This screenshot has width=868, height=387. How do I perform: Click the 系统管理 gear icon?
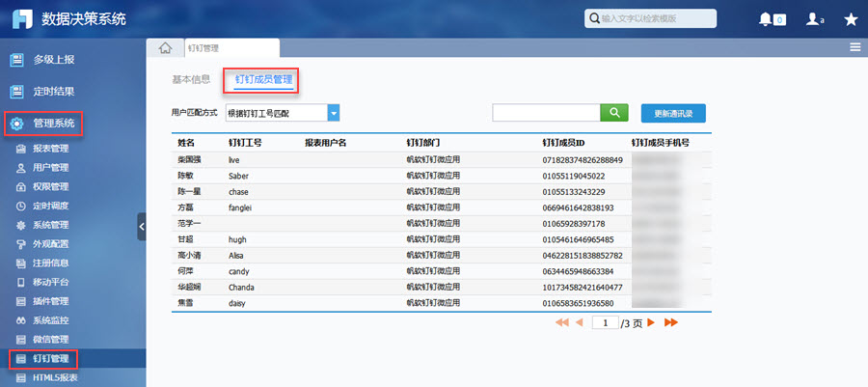(x=21, y=225)
